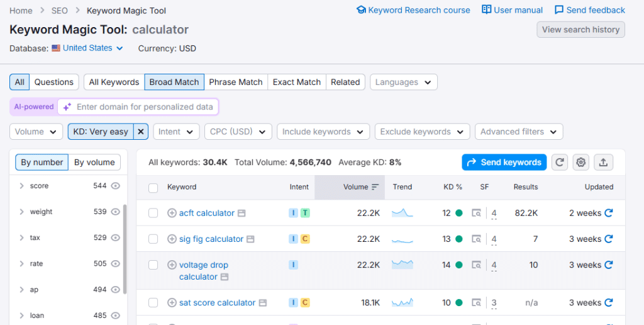This screenshot has width=644, height=325.
Task: Expand the tax keyword group
Action: coord(22,238)
